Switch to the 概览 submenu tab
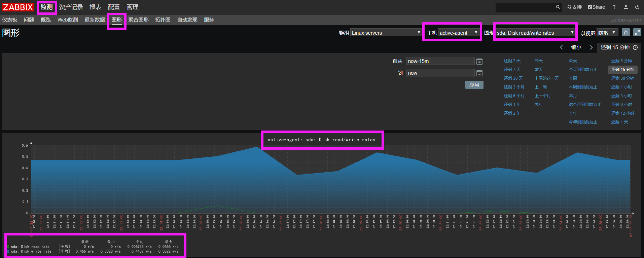Screen dimensions: 644x258 [x=46, y=20]
